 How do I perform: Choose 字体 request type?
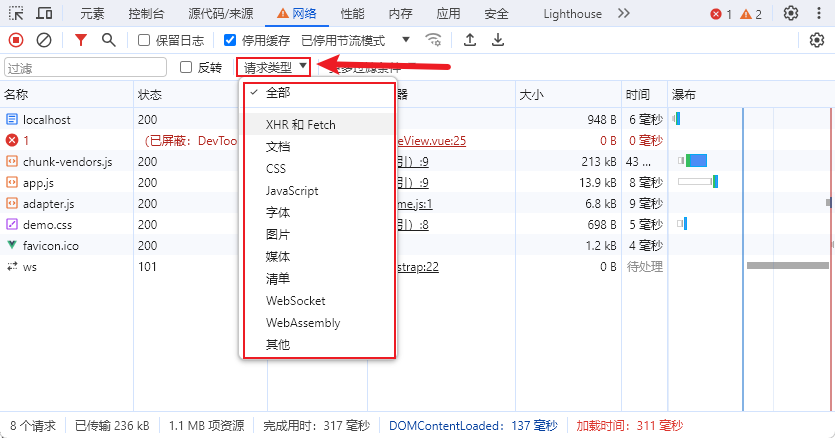(319, 213)
